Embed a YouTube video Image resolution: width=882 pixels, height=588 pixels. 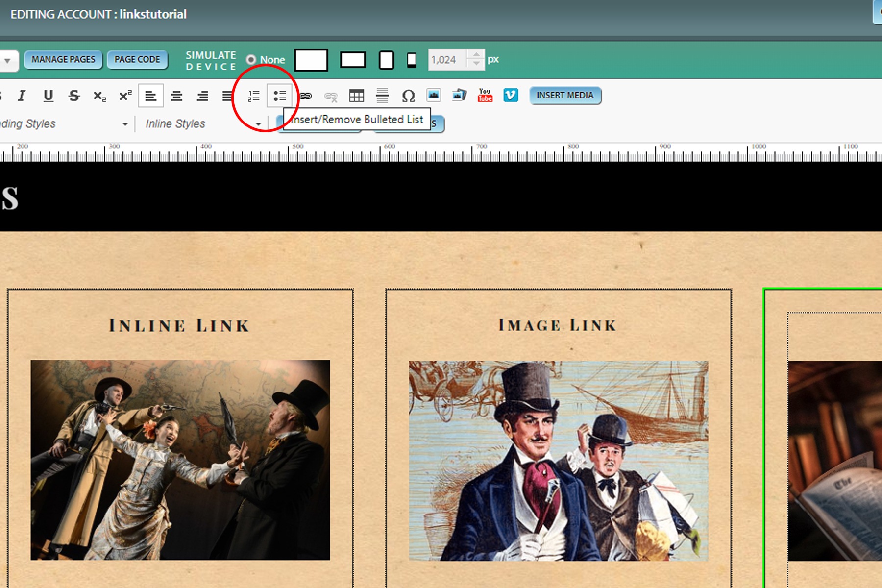coord(485,95)
